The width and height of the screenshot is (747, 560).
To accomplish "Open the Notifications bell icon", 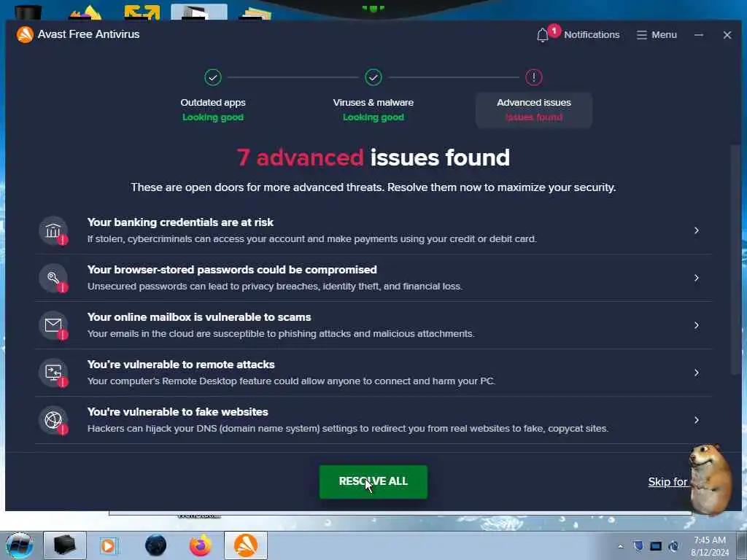I will tap(542, 35).
